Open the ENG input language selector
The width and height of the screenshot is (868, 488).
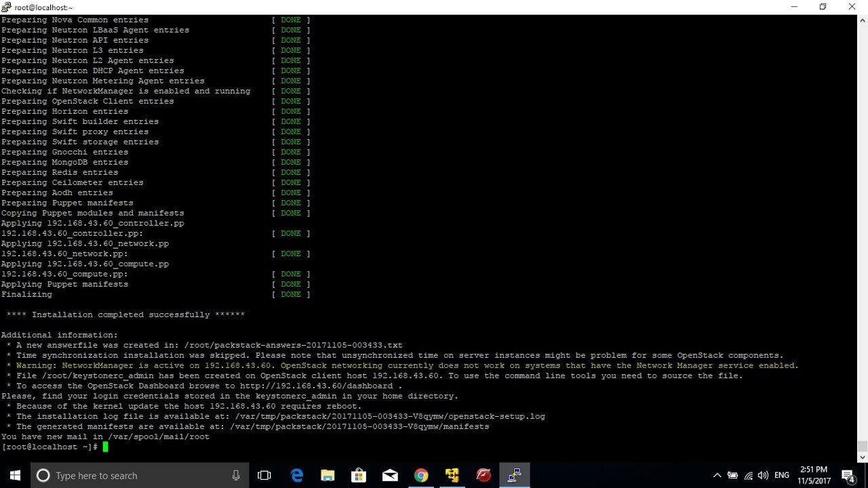(x=782, y=476)
